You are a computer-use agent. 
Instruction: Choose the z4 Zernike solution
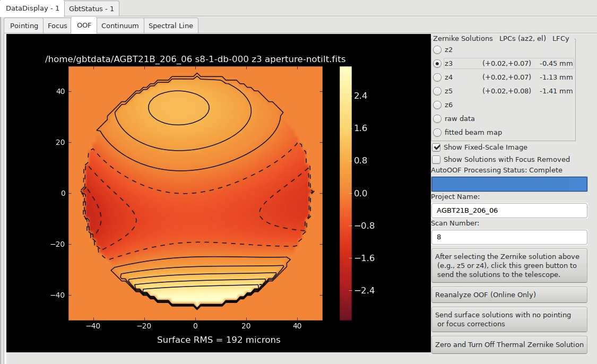click(437, 77)
